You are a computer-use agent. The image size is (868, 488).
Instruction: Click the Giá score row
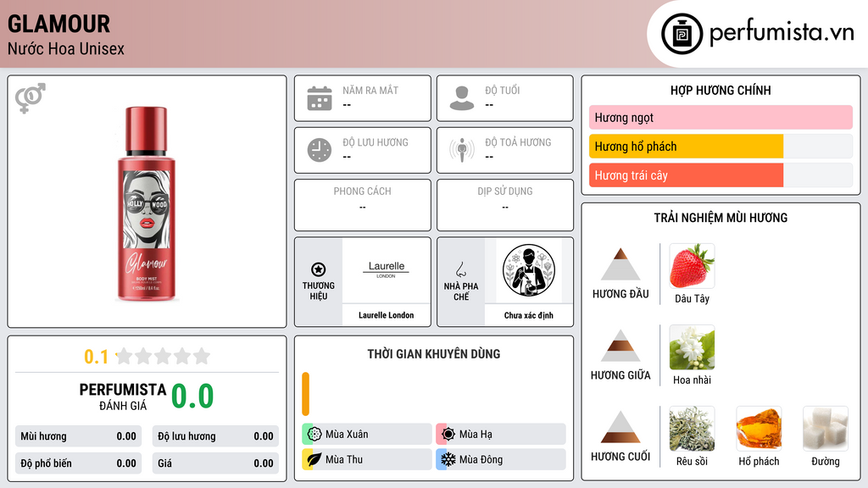(215, 463)
